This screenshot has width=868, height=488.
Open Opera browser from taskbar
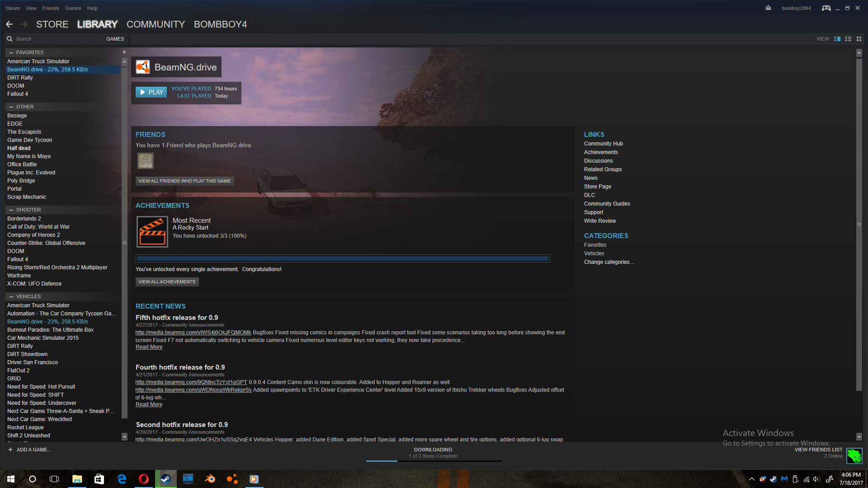144,479
